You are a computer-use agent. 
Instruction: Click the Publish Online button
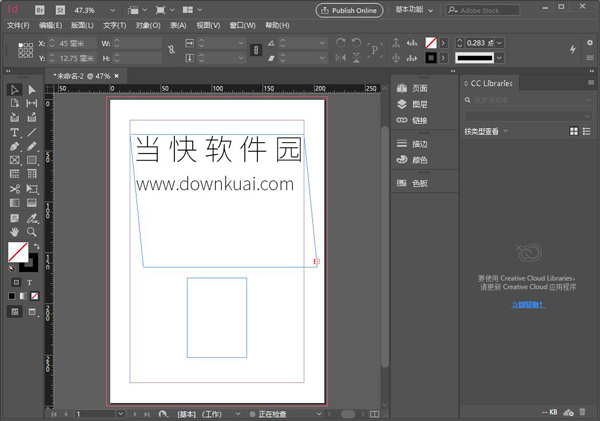point(349,10)
